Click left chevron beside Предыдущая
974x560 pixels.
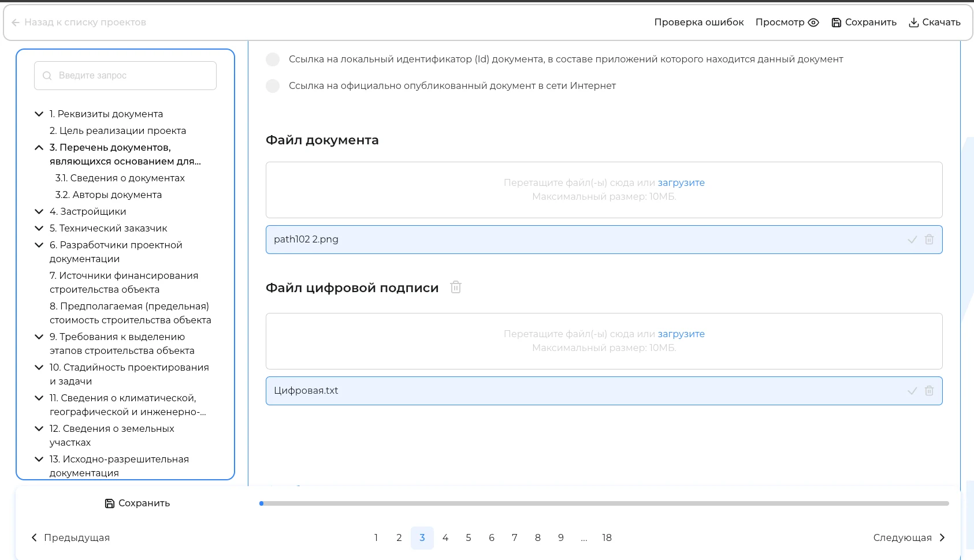(34, 537)
